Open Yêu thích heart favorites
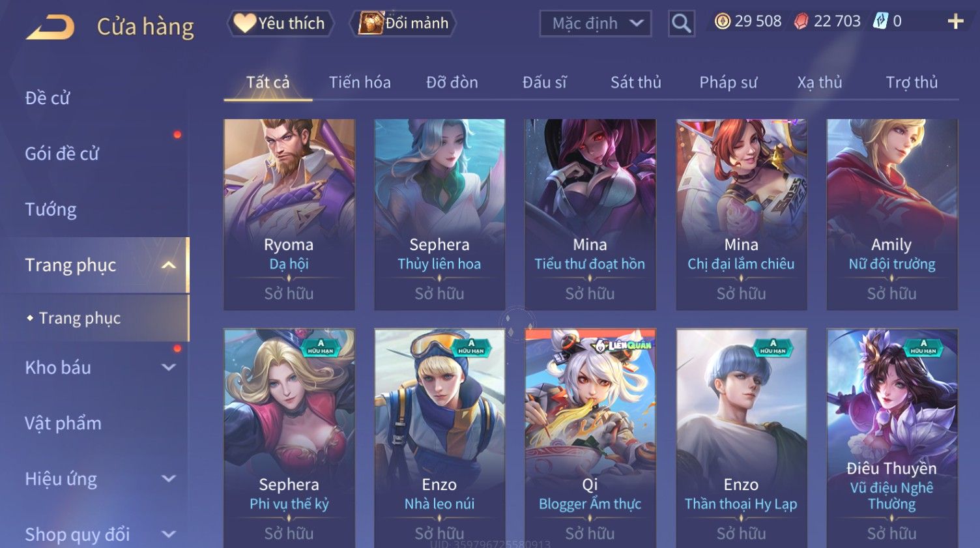Image resolution: width=980 pixels, height=548 pixels. pos(280,23)
